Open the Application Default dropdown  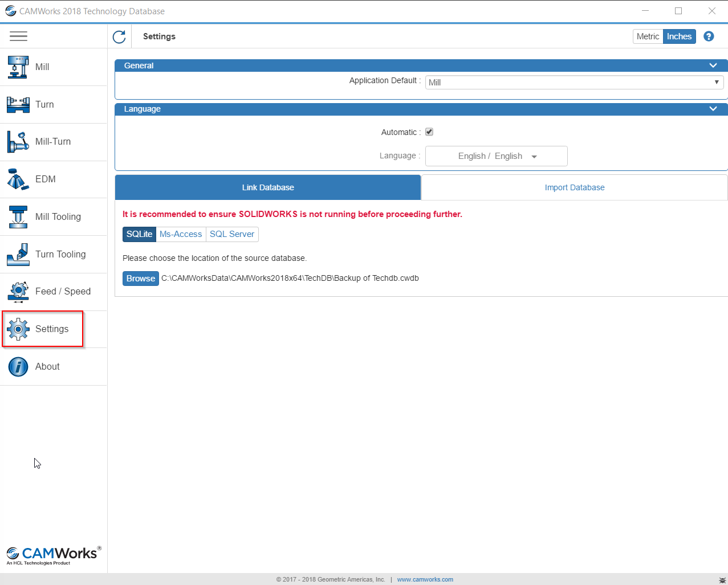click(574, 82)
